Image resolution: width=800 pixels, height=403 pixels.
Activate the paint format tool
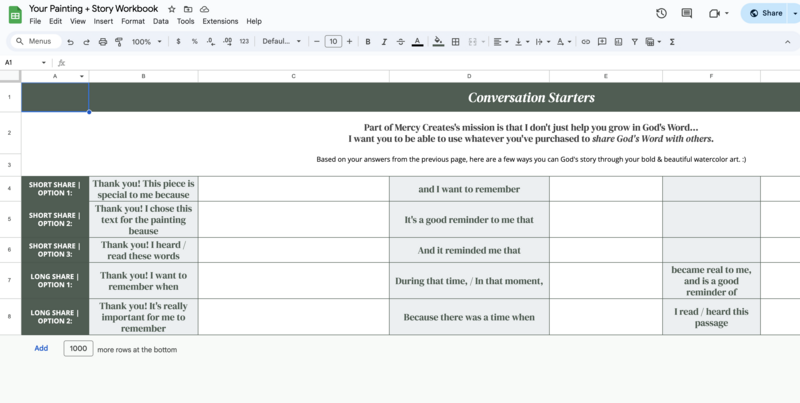(x=119, y=42)
